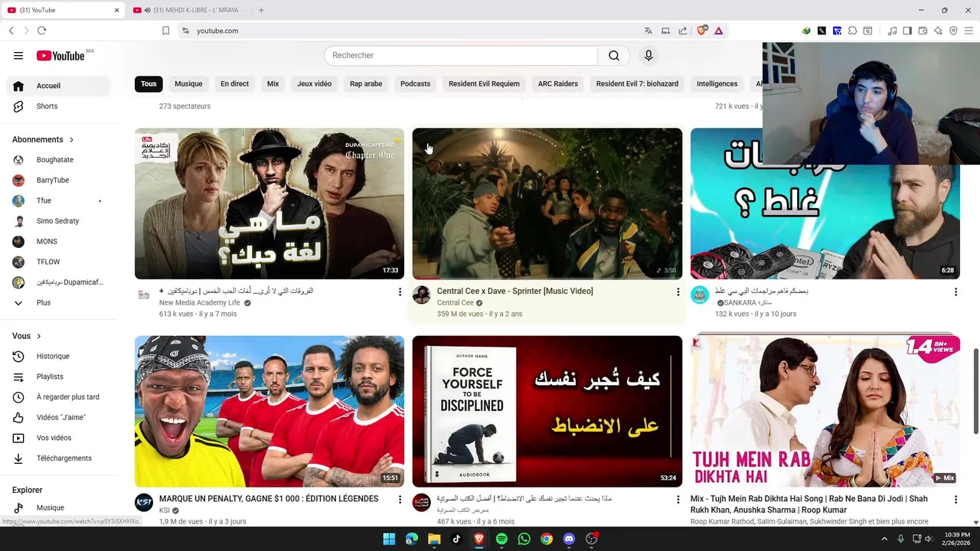
Task: Open MARQUE UN PENALTY video title
Action: (269, 498)
